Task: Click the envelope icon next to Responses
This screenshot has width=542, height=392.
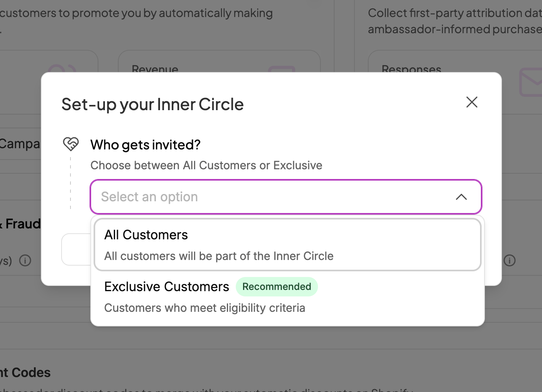Action: pyautogui.click(x=531, y=82)
